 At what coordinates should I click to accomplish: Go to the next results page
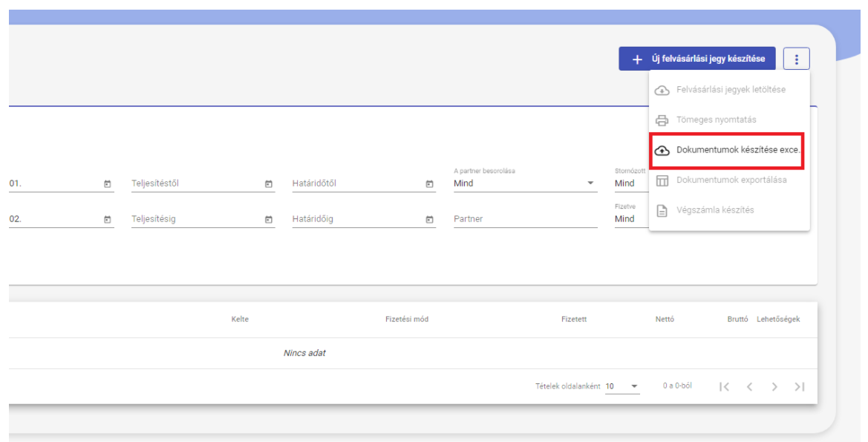tap(774, 386)
